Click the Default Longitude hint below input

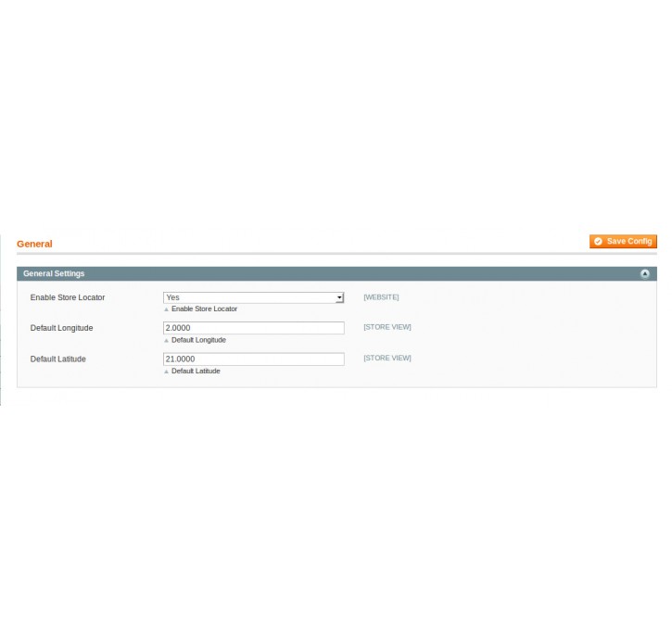(198, 340)
